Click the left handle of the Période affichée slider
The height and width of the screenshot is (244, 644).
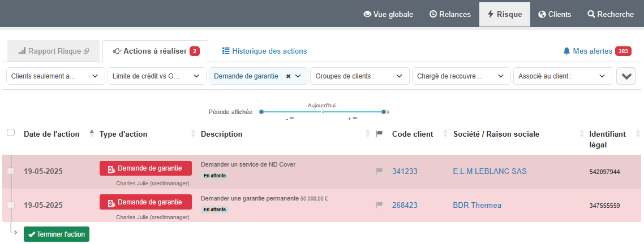pos(261,112)
